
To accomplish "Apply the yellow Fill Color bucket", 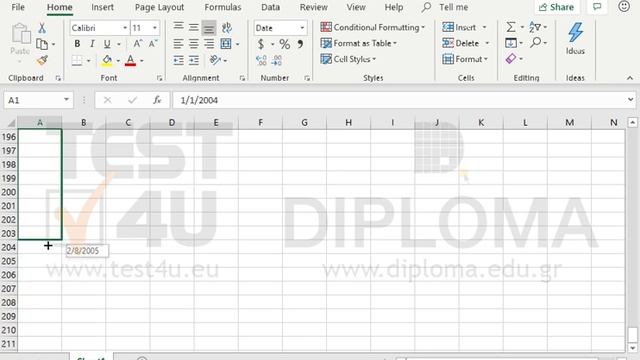I will pyautogui.click(x=107, y=61).
